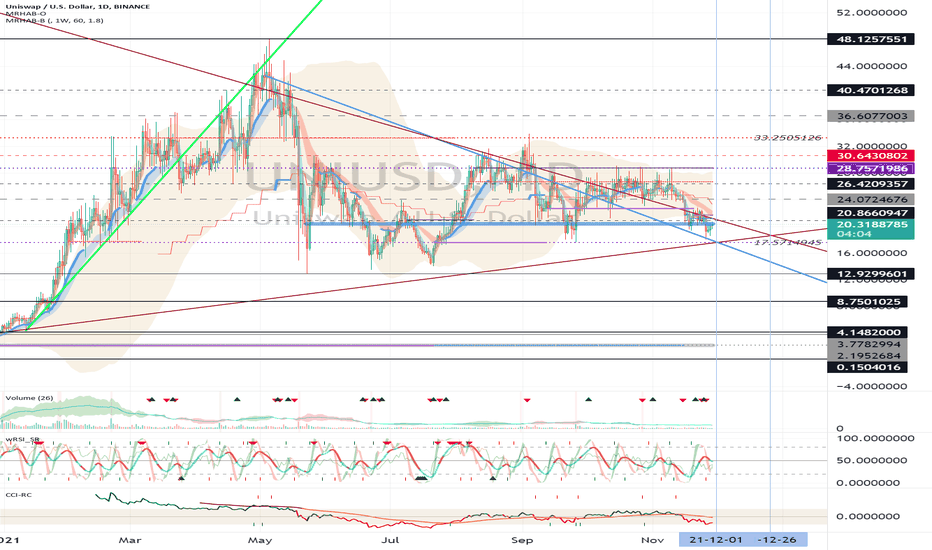Click the Sep label on time axis
The height and width of the screenshot is (550, 932).
522,540
